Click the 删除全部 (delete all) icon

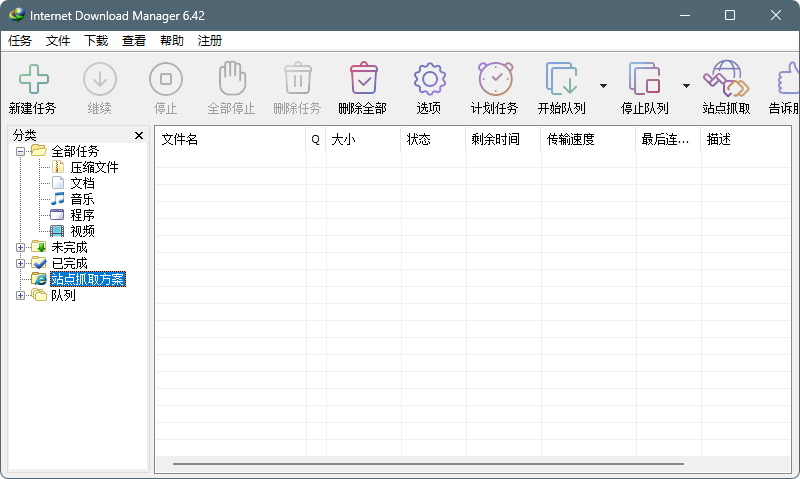click(x=362, y=80)
